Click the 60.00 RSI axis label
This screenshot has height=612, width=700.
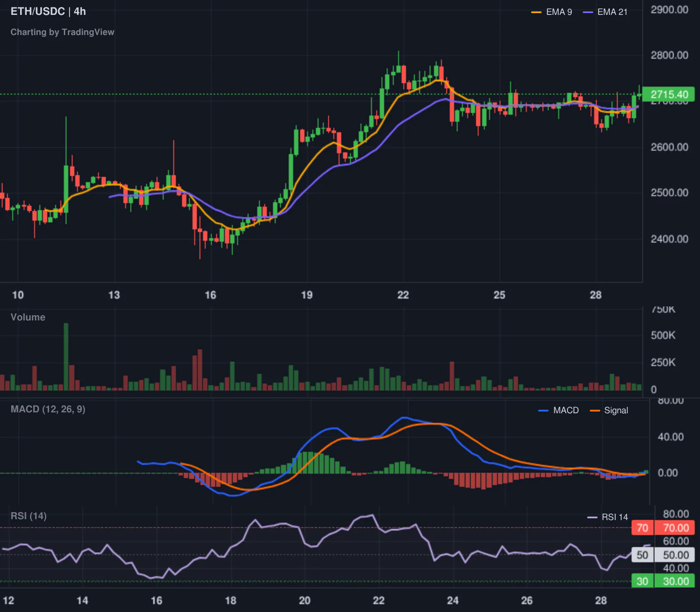[676, 541]
